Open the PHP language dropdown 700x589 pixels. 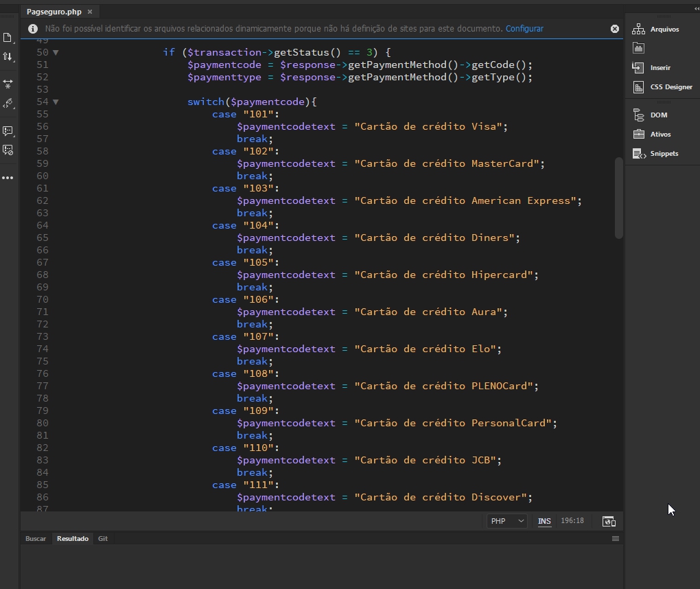click(x=507, y=521)
